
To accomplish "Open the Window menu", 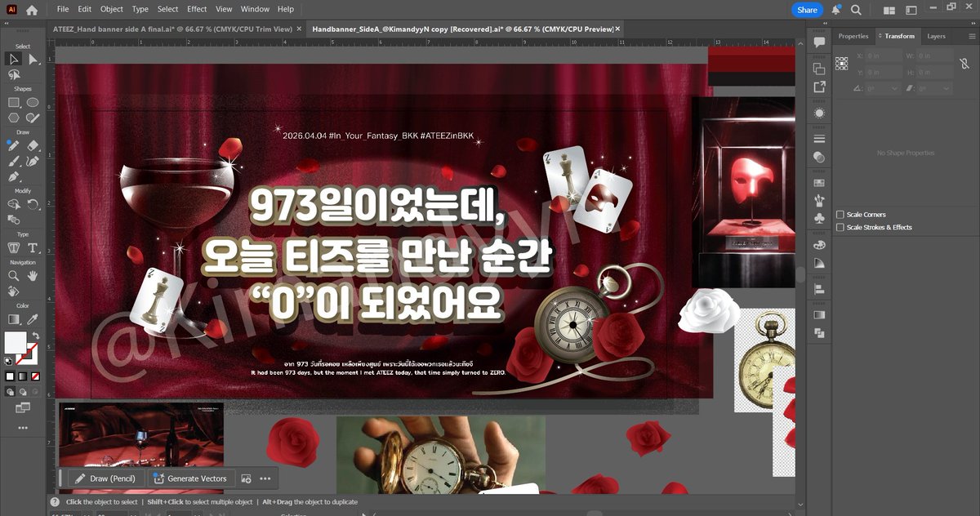I will click(255, 9).
